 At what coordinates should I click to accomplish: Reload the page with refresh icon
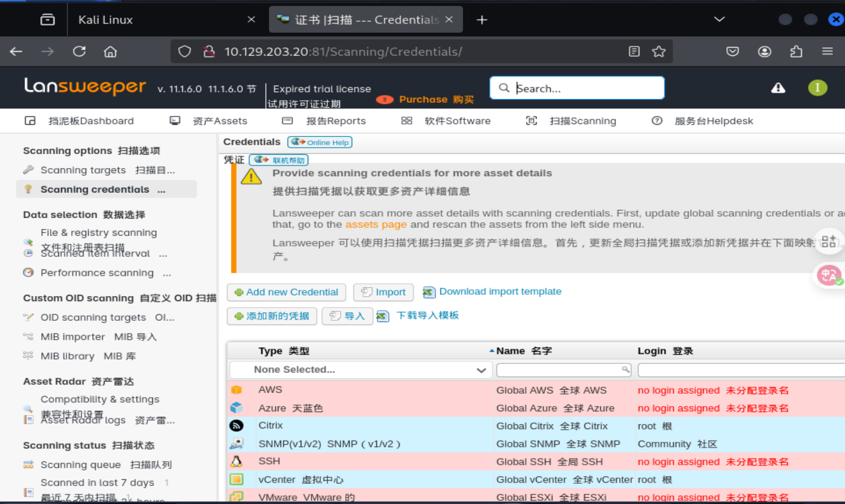click(79, 51)
